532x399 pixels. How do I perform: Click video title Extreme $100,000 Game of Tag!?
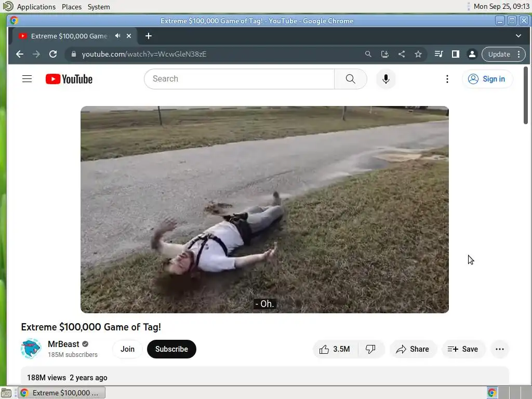pyautogui.click(x=91, y=327)
